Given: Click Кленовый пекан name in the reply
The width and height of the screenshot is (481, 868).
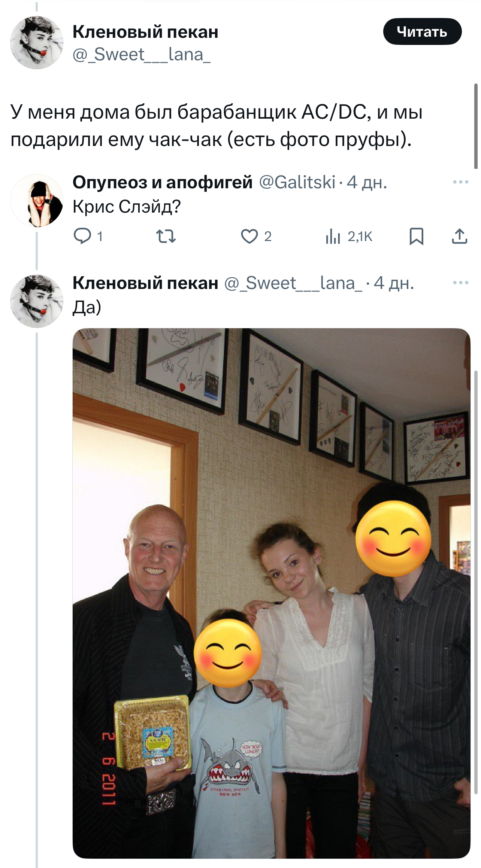Looking at the screenshot, I should tap(145, 283).
